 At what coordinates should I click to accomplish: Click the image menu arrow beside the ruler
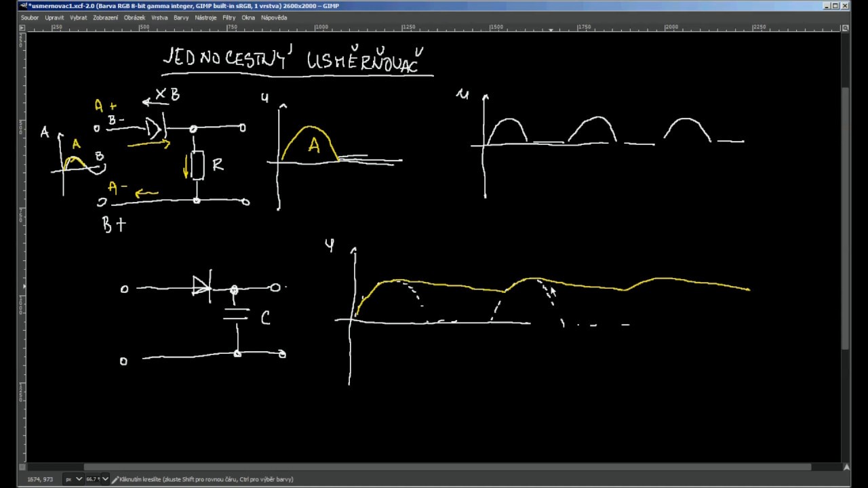[22, 28]
